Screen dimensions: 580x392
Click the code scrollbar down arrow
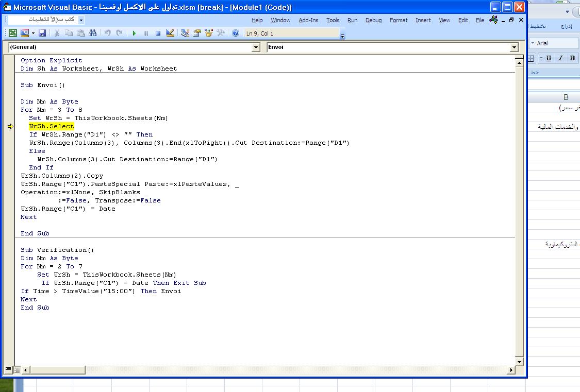[519, 362]
